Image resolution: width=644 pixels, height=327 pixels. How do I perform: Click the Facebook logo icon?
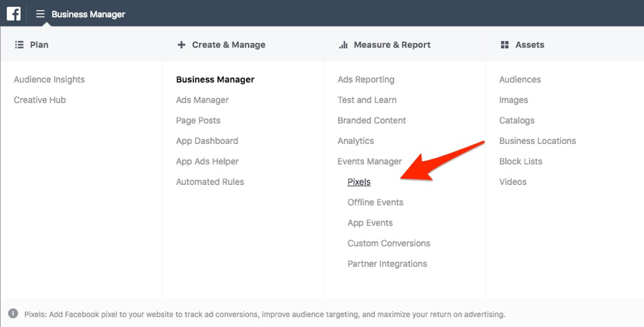point(13,14)
